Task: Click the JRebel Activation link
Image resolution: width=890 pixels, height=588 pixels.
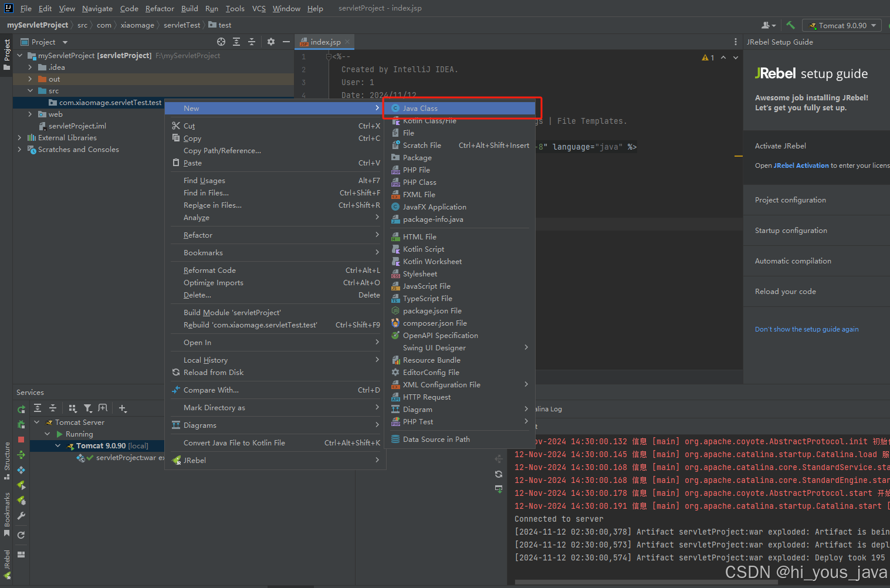Action: 801,165
